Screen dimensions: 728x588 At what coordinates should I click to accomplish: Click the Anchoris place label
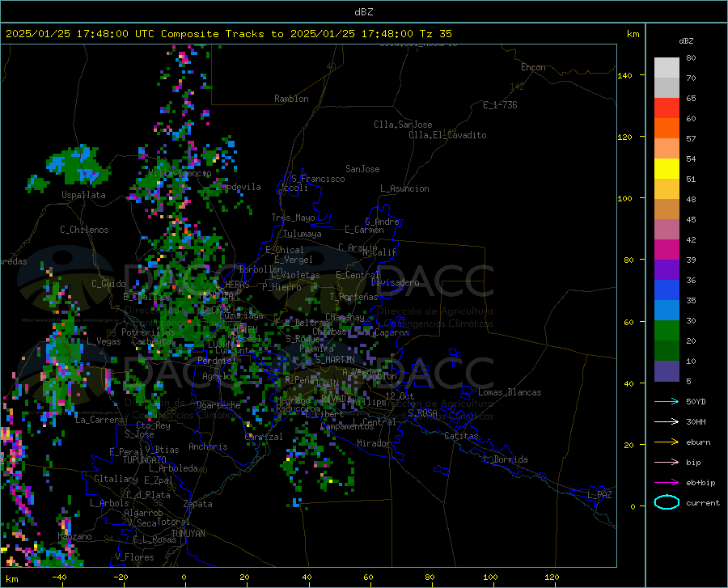[208, 446]
